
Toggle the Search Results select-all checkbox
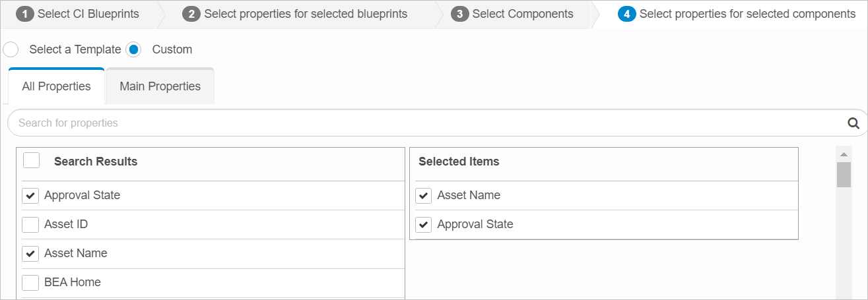[31, 161]
